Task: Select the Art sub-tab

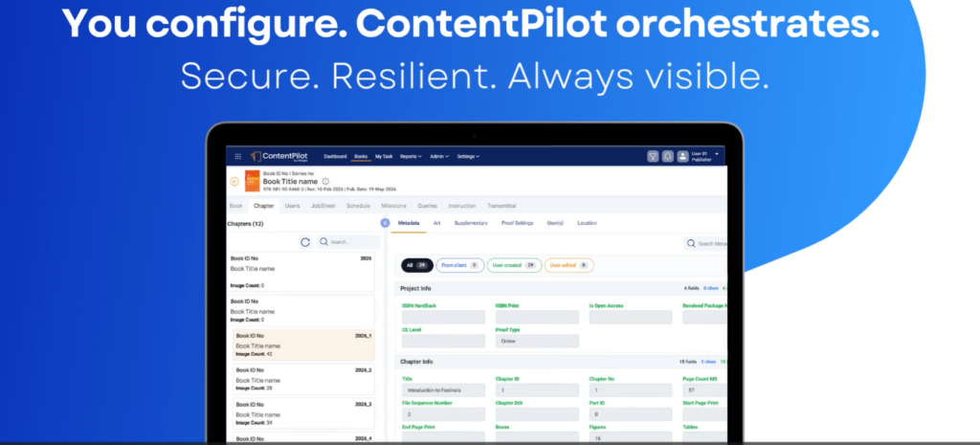Action: click(x=436, y=223)
